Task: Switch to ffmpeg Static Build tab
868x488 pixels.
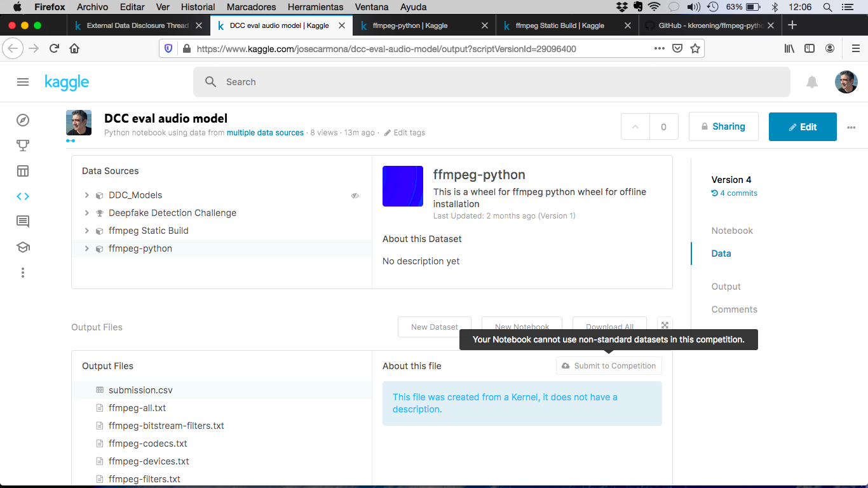Action: [567, 26]
